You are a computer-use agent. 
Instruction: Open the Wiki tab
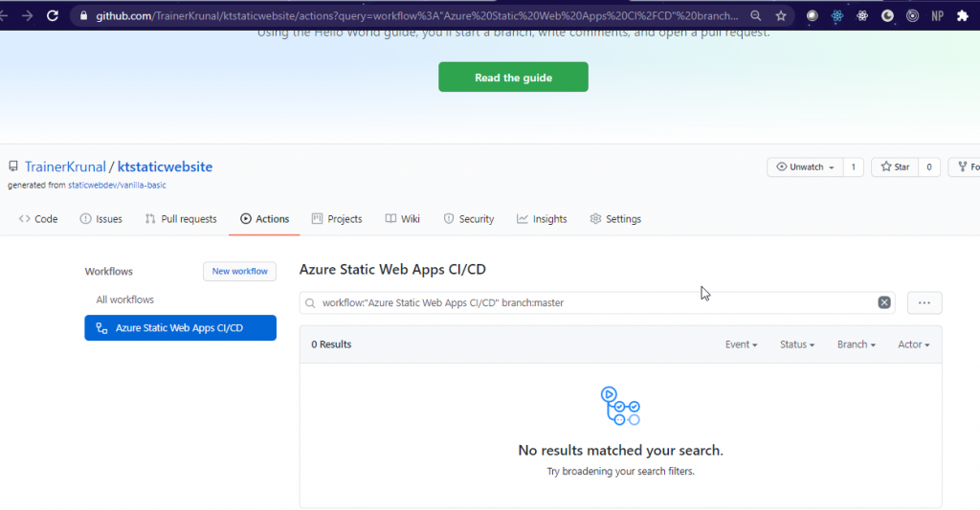pyautogui.click(x=403, y=219)
